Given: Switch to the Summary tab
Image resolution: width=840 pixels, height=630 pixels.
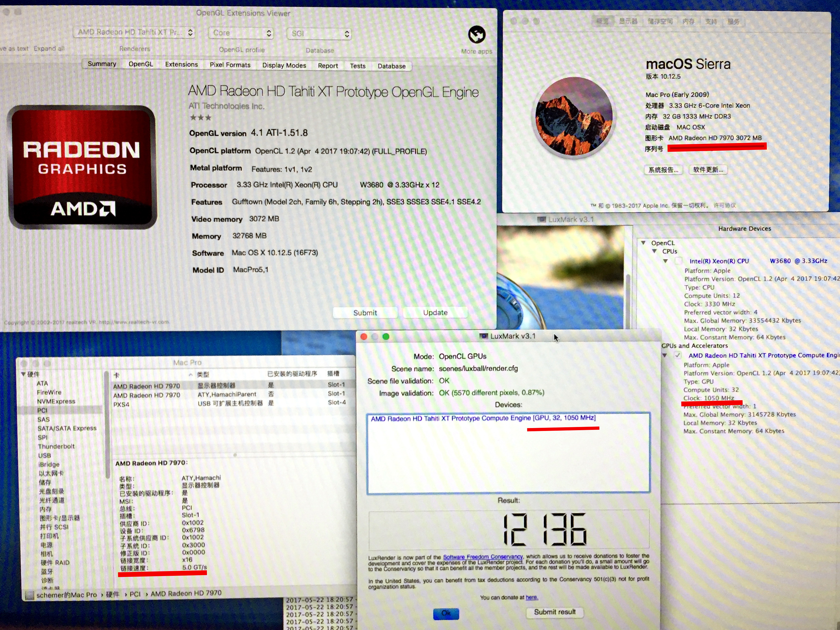Looking at the screenshot, I should tap(102, 64).
